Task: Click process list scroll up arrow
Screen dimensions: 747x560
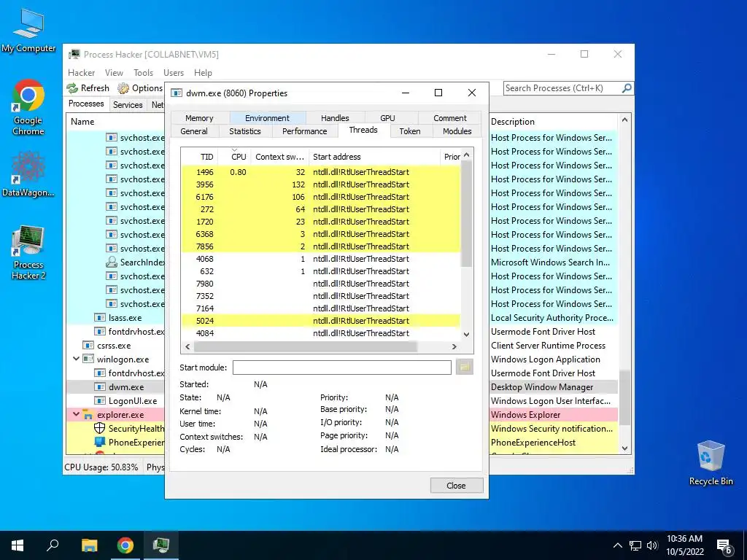Action: 624,120
